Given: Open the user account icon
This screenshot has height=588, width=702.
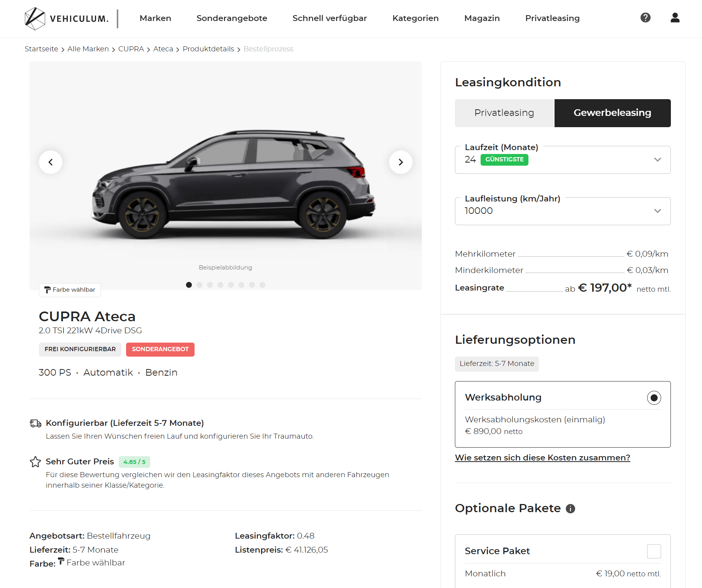Looking at the screenshot, I should pos(675,17).
